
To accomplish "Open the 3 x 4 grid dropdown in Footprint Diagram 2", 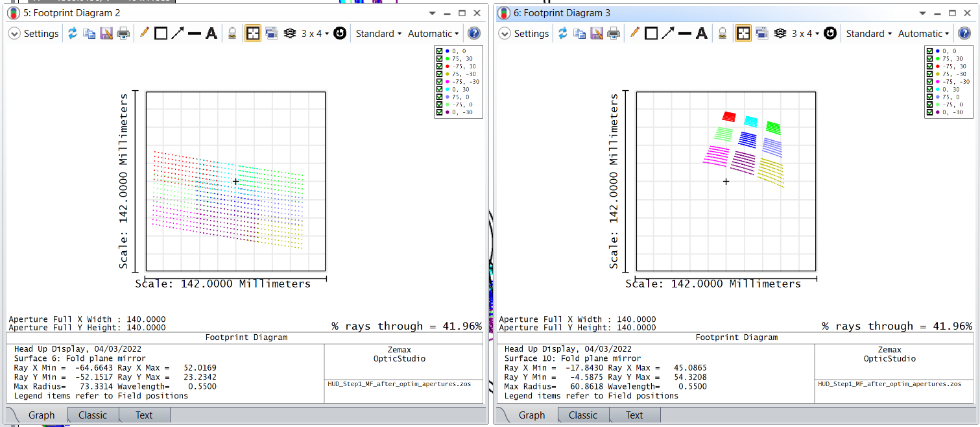I will (315, 34).
